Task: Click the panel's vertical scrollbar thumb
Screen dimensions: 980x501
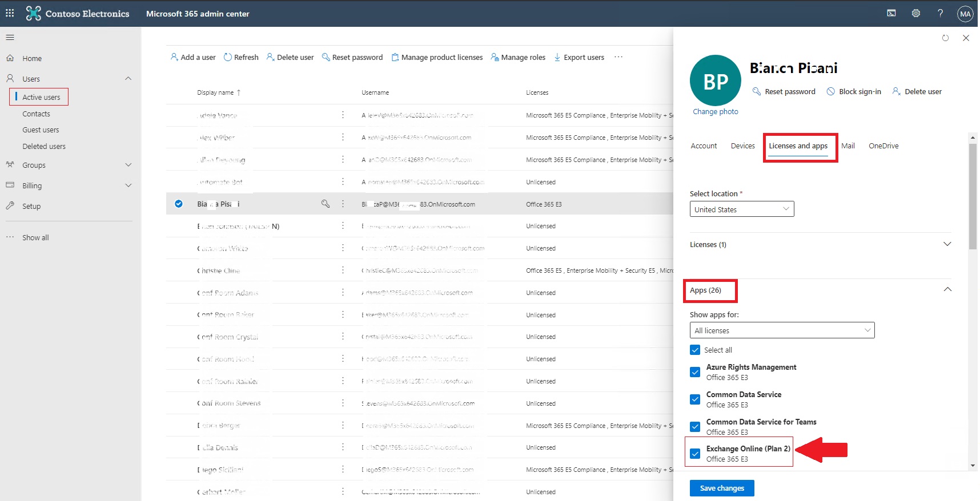Action: point(973,196)
